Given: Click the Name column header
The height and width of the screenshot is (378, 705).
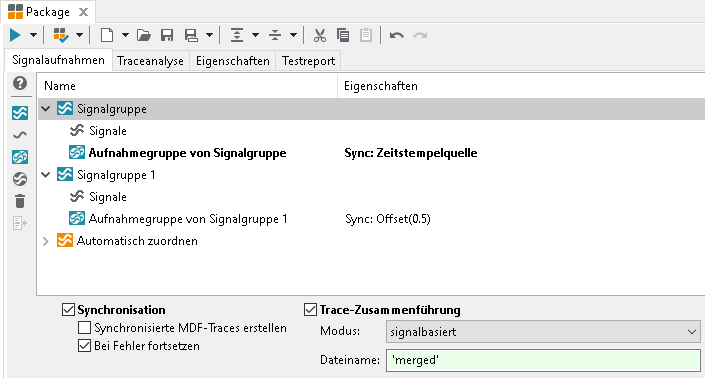Looking at the screenshot, I should click(187, 86).
